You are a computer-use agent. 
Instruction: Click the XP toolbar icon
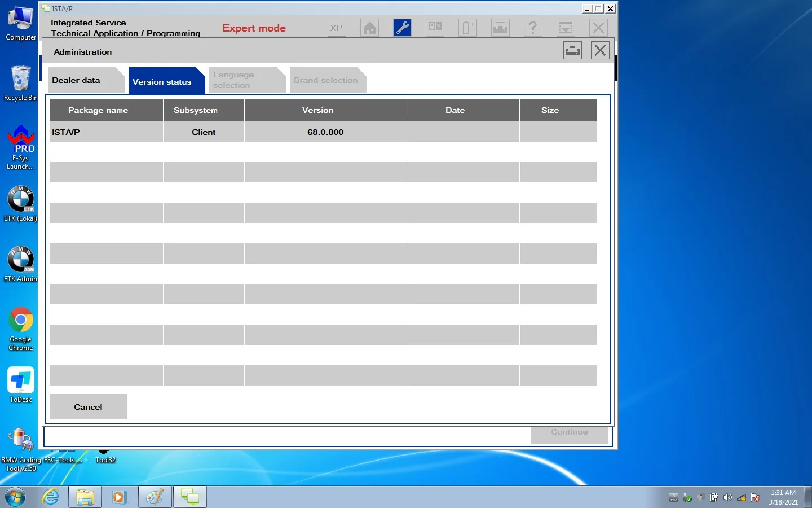pyautogui.click(x=337, y=28)
